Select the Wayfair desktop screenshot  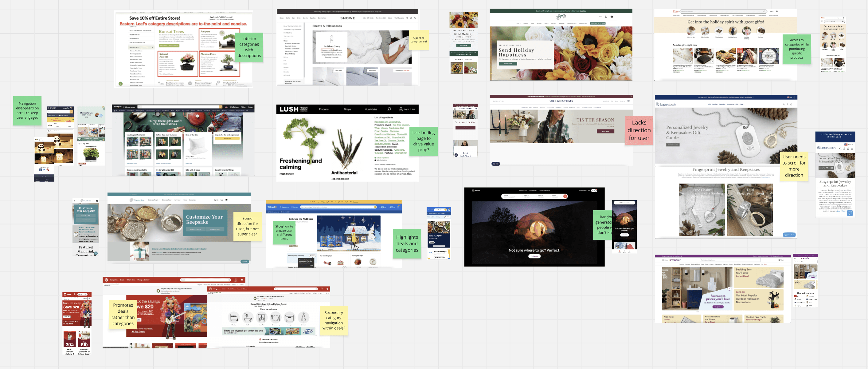click(722, 289)
